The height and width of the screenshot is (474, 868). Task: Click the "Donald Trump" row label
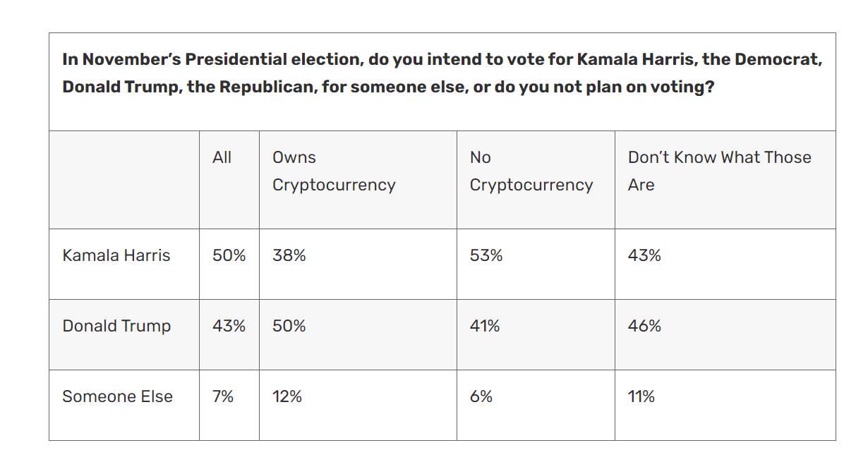pos(116,326)
